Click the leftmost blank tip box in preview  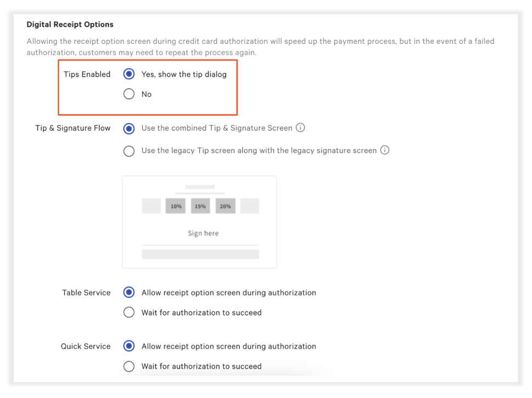tap(151, 206)
